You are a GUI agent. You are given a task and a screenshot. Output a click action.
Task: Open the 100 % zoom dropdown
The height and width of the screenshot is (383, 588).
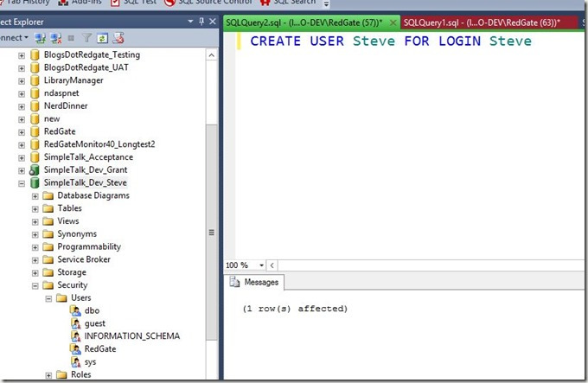[262, 265]
